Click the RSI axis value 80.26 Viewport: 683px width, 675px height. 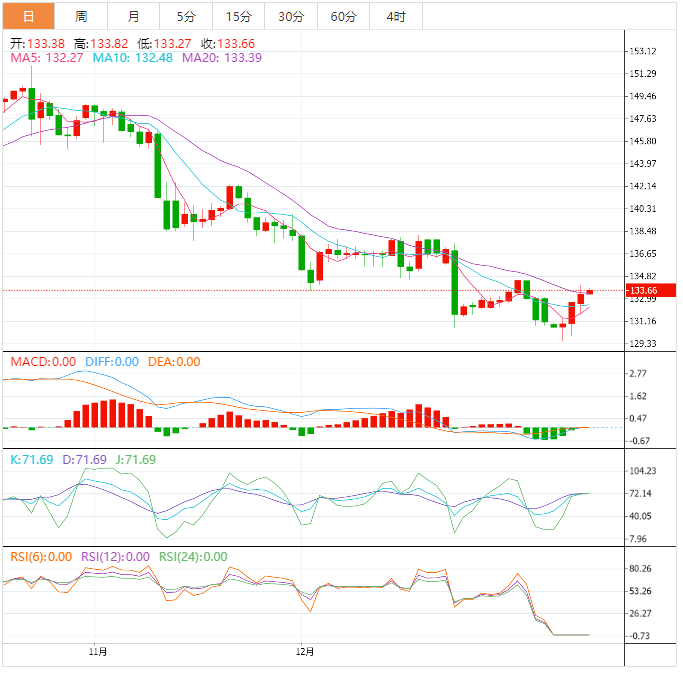coord(640,568)
